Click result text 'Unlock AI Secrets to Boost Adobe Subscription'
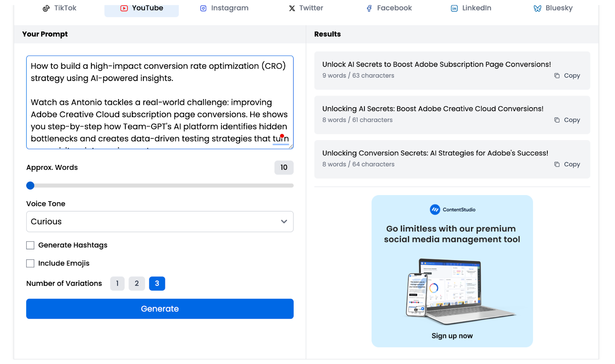 pos(437,65)
